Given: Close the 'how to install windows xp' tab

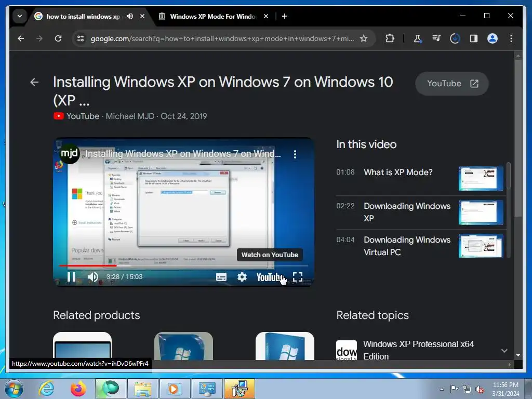Looking at the screenshot, I should tap(142, 16).
